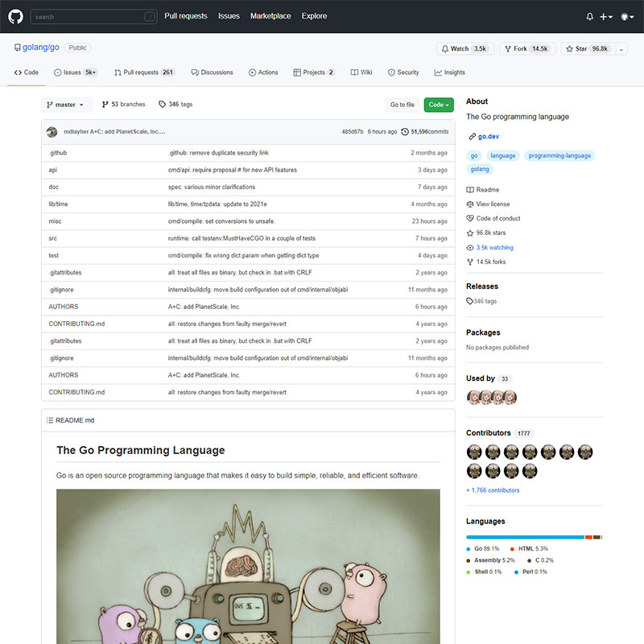Viewport: 644px width, 644px height.
Task: Expand the Star list dropdown arrow
Action: (621, 49)
